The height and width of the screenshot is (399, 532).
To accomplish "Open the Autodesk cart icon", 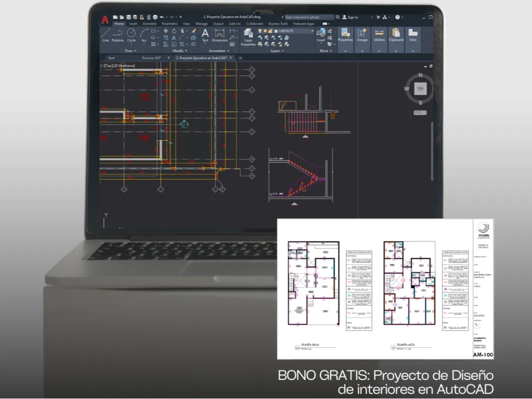I will coord(378,17).
